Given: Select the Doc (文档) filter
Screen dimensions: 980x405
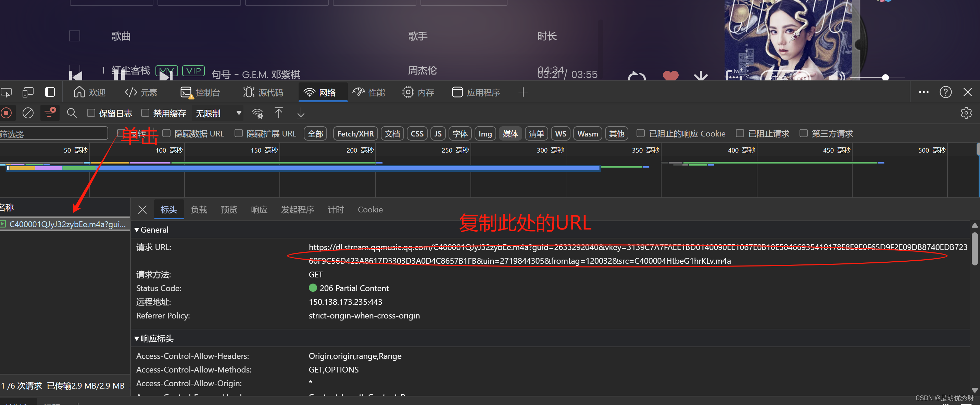Looking at the screenshot, I should 392,134.
